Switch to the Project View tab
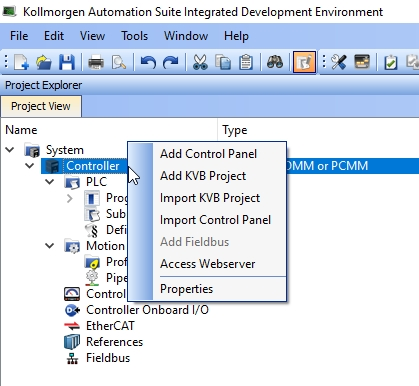419x386 pixels. pyautogui.click(x=41, y=106)
